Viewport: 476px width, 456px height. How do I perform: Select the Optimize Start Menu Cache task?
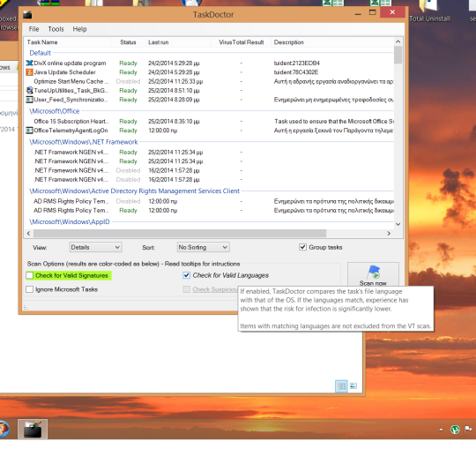71,81
